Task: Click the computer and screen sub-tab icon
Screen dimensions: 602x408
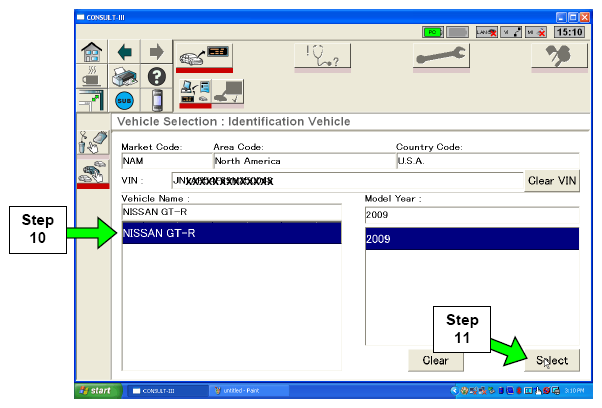Action: [211, 95]
